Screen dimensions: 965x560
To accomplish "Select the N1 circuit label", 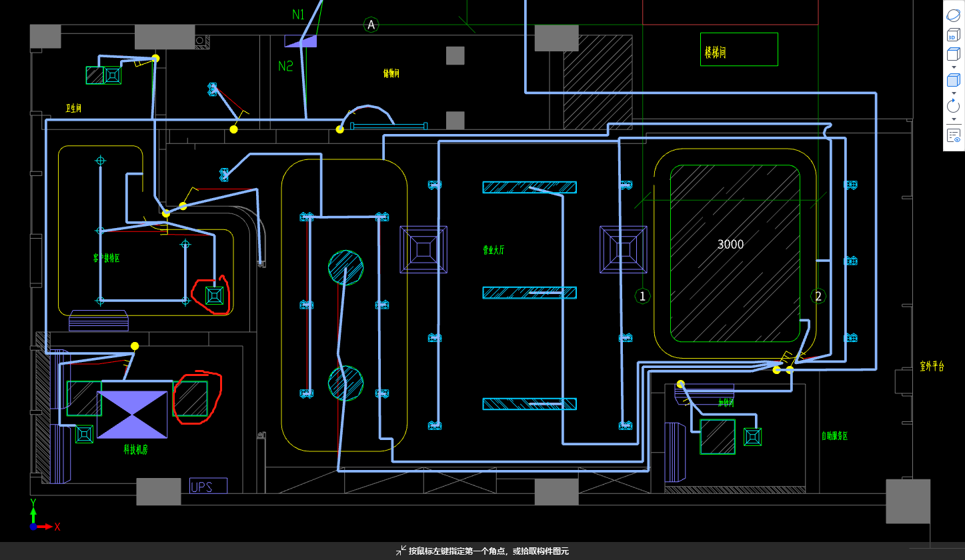I will pyautogui.click(x=298, y=14).
